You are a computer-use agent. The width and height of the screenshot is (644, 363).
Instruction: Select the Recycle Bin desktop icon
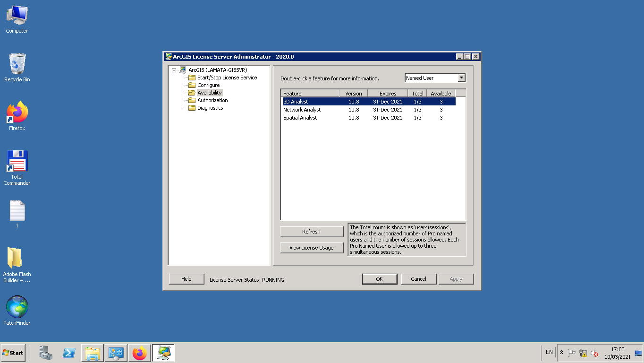17,64
